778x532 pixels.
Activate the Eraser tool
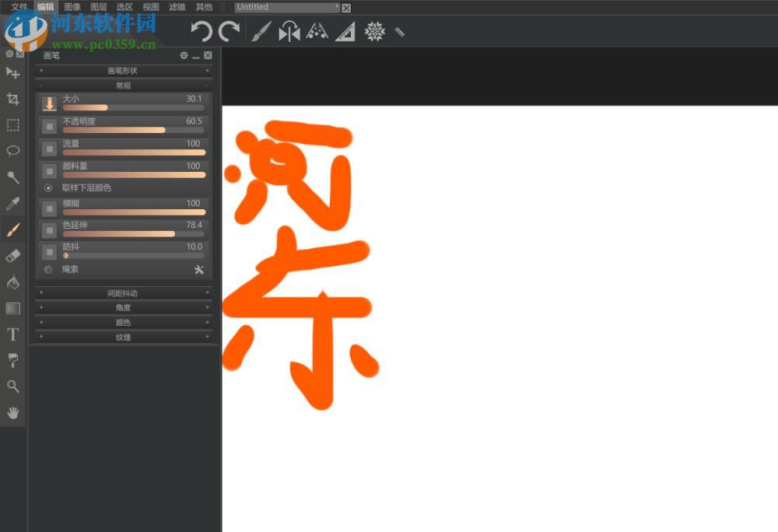(x=12, y=256)
